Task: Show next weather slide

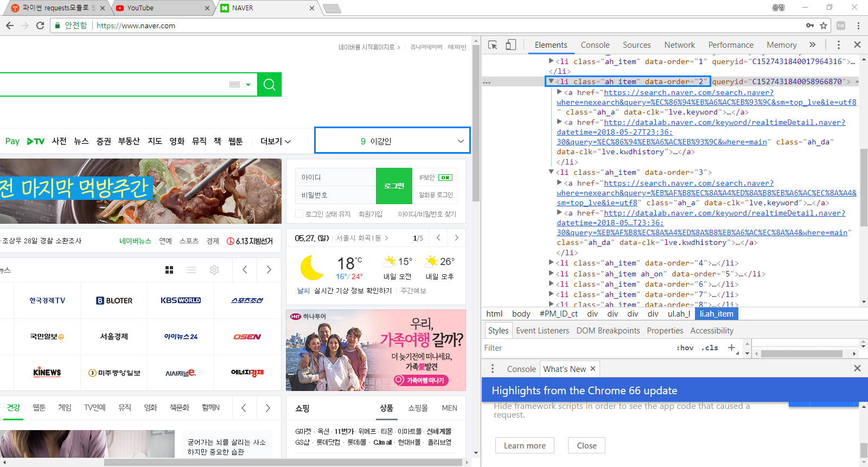Action: click(x=456, y=238)
